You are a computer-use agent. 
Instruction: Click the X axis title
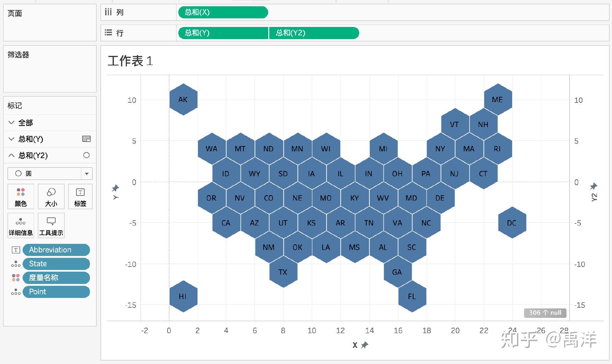pos(355,345)
